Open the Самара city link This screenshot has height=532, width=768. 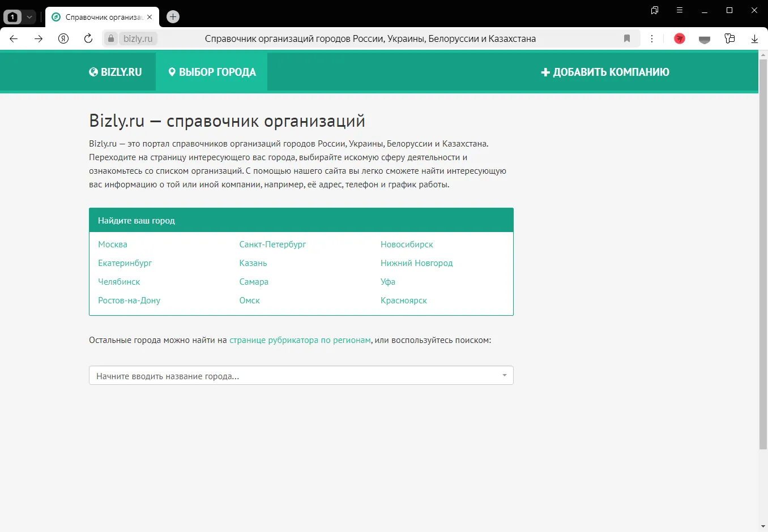click(x=254, y=282)
